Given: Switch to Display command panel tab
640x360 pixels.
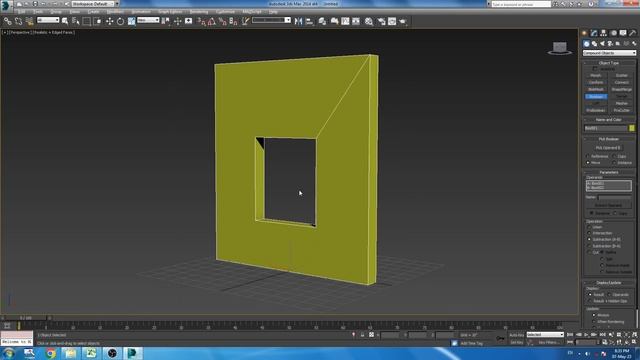Looking at the screenshot, I should [623, 33].
